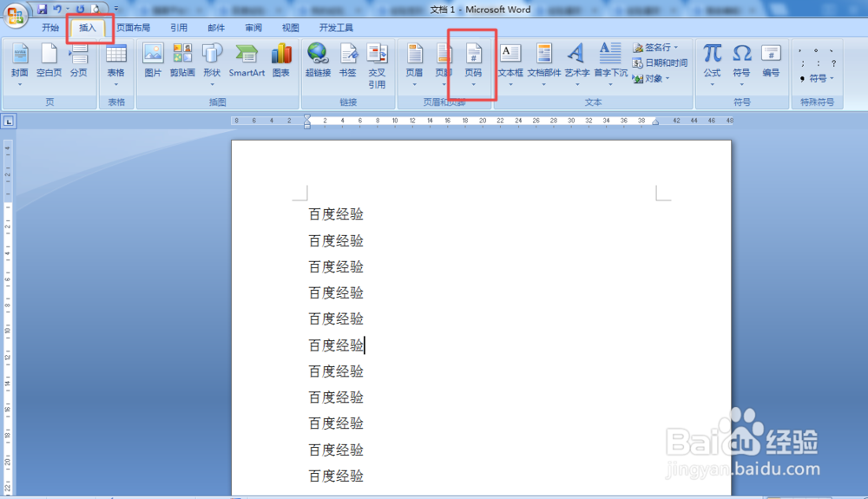Select the 插入 ribbon tab
This screenshot has height=499, width=868.
(88, 28)
